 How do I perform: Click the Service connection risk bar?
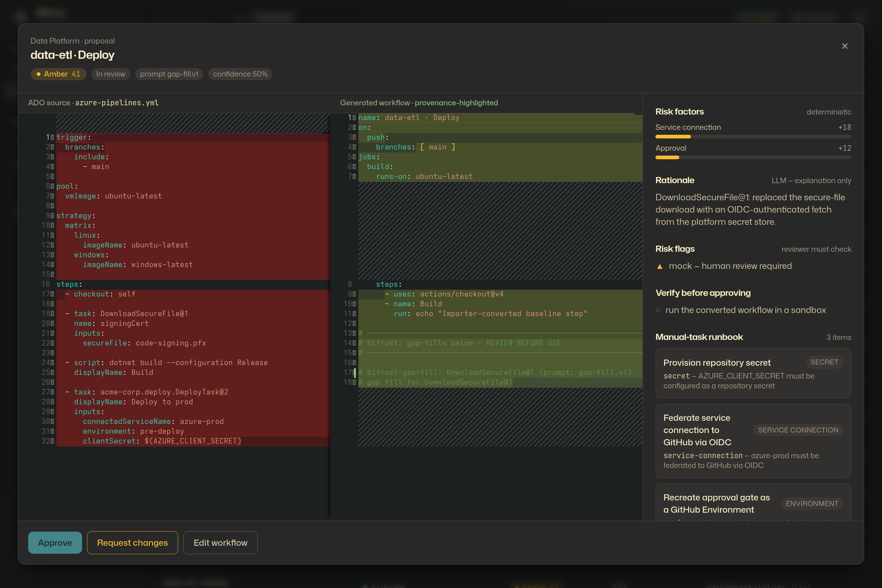coord(753,137)
